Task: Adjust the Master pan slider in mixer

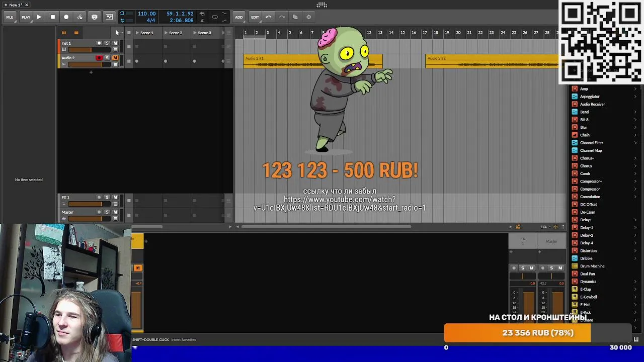Action: [551, 276]
